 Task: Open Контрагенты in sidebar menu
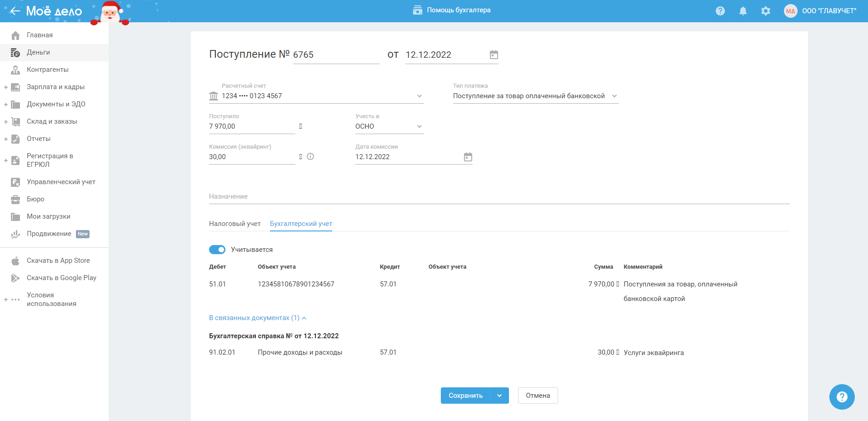(x=47, y=70)
